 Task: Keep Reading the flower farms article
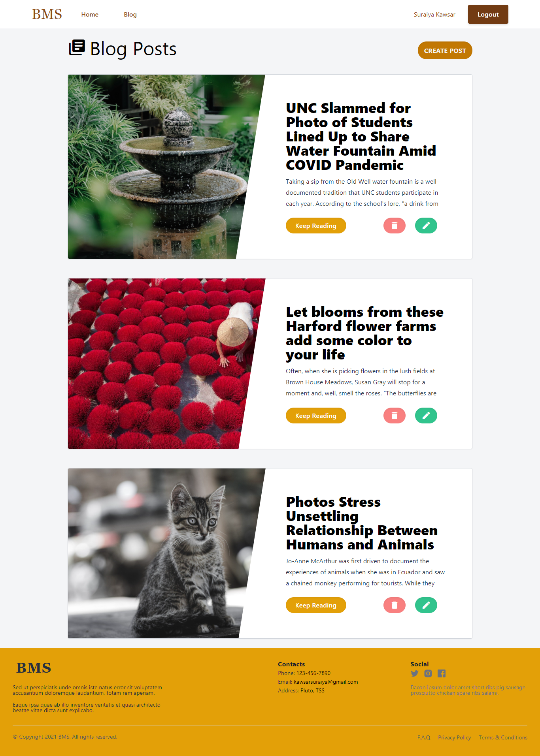pyautogui.click(x=315, y=416)
